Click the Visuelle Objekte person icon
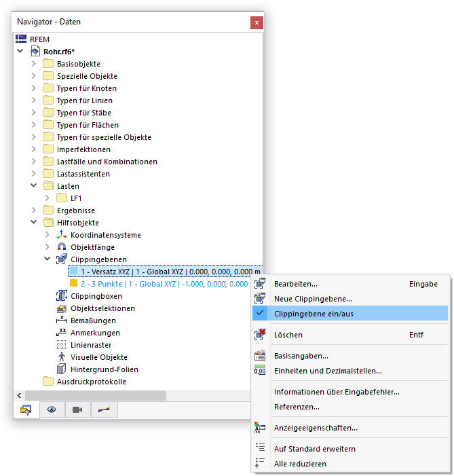454x476 pixels. [62, 356]
